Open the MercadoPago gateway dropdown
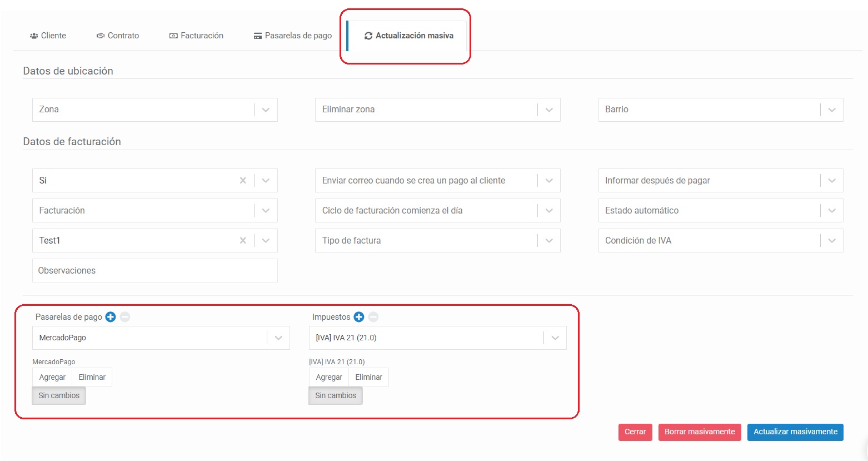The width and height of the screenshot is (868, 461). 161,338
